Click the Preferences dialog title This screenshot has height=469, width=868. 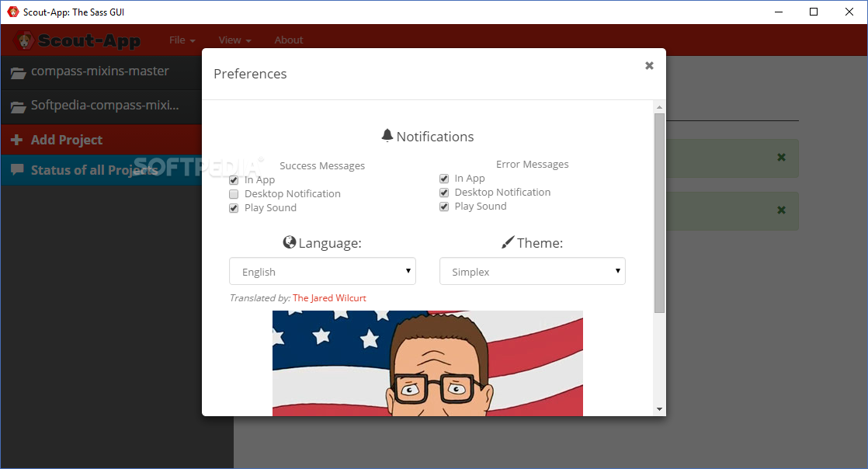250,74
